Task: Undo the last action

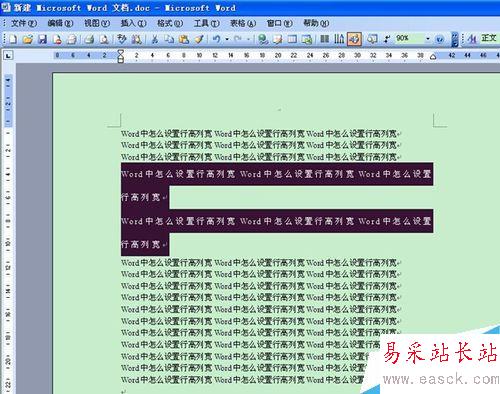Action: (x=217, y=39)
